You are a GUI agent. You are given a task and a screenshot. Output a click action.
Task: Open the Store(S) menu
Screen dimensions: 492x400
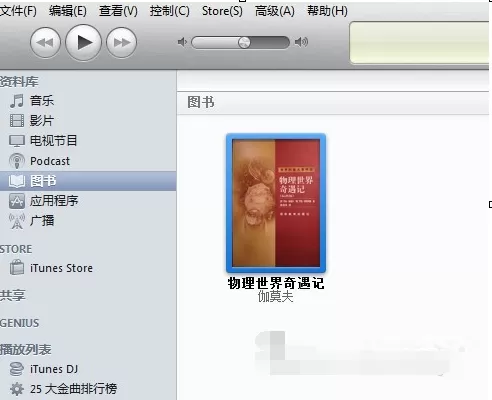click(x=222, y=11)
